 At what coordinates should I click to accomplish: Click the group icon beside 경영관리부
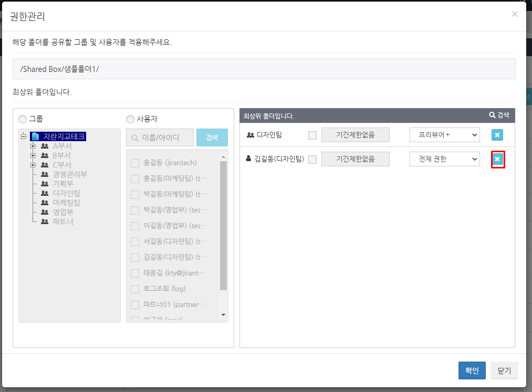click(45, 174)
